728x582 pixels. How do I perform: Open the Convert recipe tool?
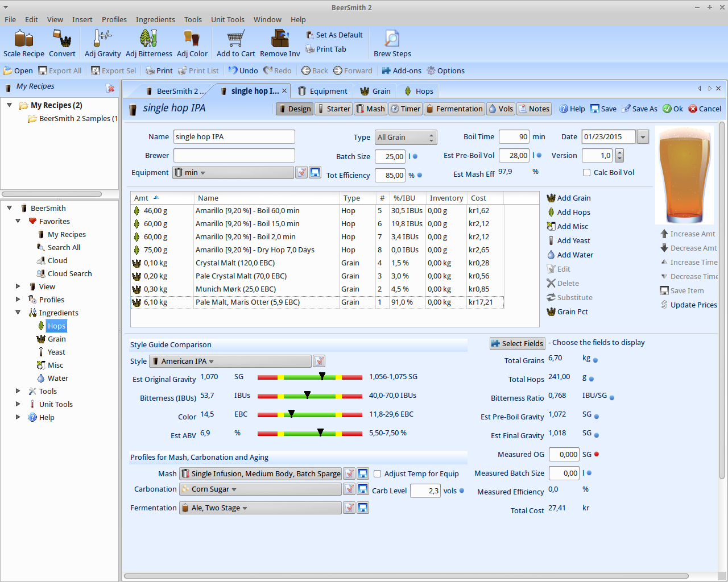coord(62,43)
